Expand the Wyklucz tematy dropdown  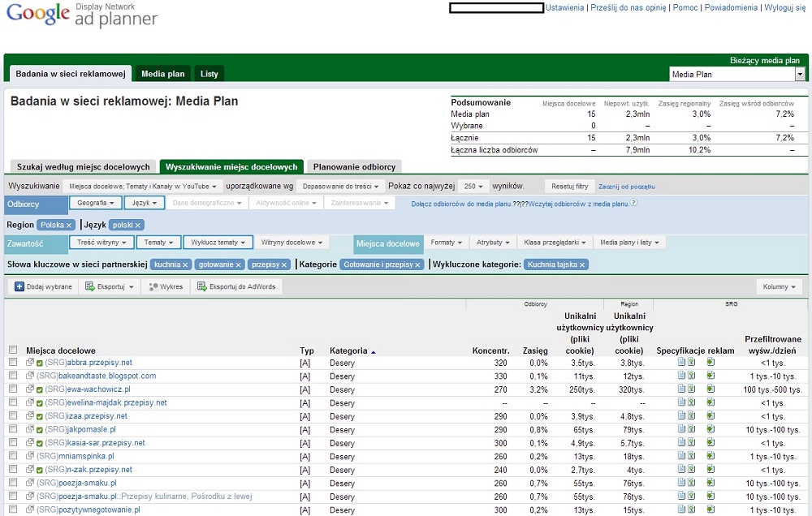[x=218, y=243]
